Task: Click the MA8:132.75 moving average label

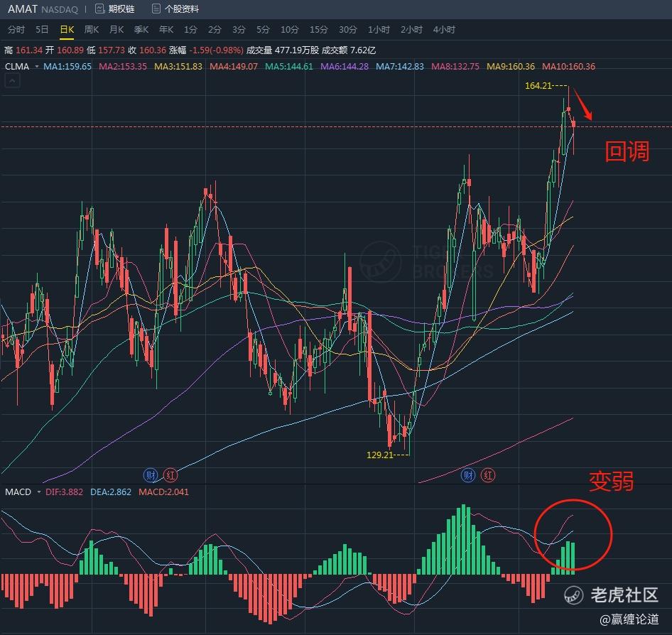Action: point(455,67)
